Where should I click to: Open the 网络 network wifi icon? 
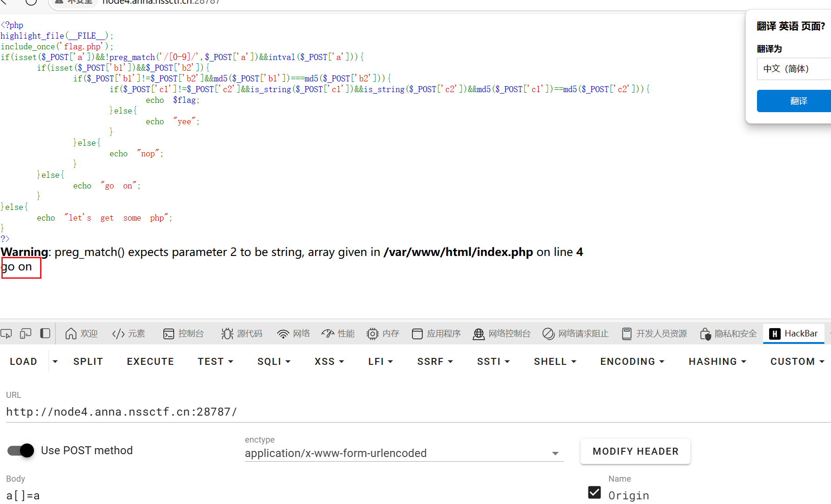(x=283, y=334)
